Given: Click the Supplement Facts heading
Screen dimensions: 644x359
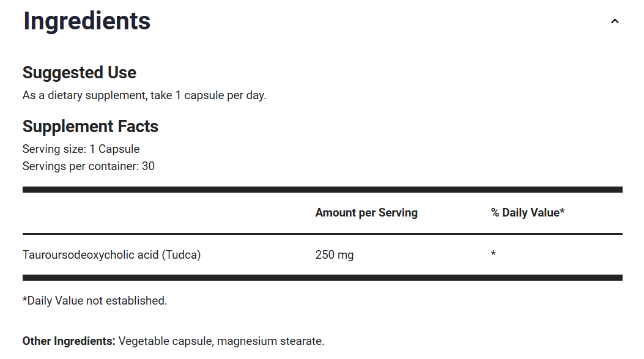Looking at the screenshot, I should (91, 127).
